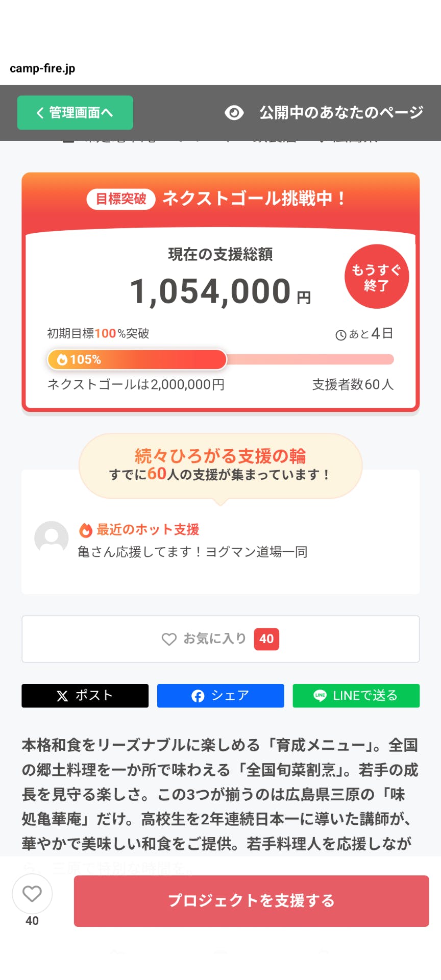The image size is (441, 980).
Task: Tap the floating heart favorite icon
Action: tap(32, 894)
